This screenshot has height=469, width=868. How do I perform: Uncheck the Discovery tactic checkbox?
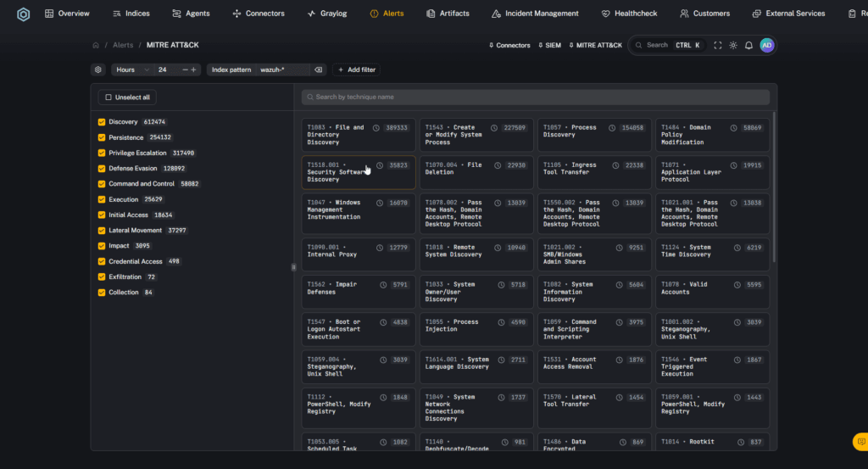click(x=102, y=122)
